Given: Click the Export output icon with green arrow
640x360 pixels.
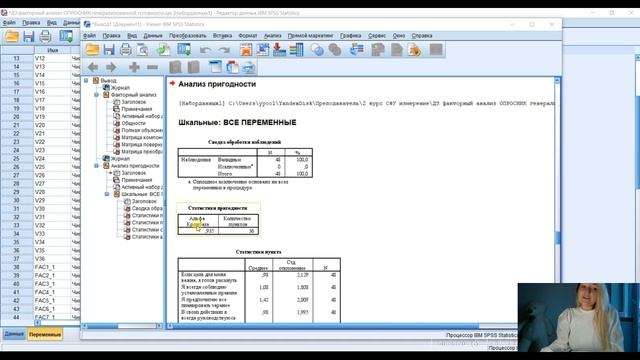Looking at the screenshot, I should click(163, 50).
